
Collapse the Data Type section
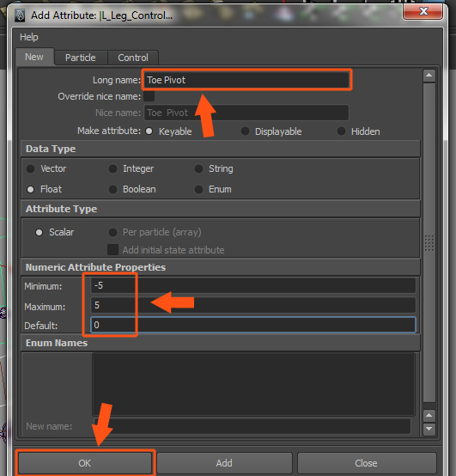click(x=221, y=149)
